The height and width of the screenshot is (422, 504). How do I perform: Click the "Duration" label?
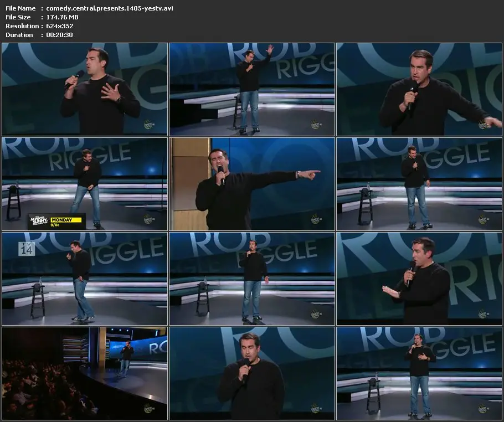coord(19,35)
